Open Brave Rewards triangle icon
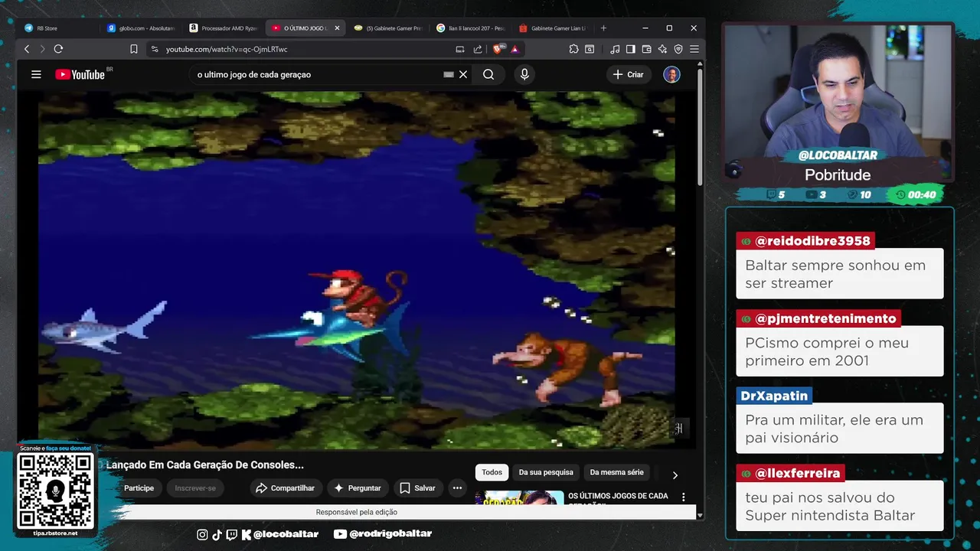Viewport: 980px width, 551px height. coord(514,49)
